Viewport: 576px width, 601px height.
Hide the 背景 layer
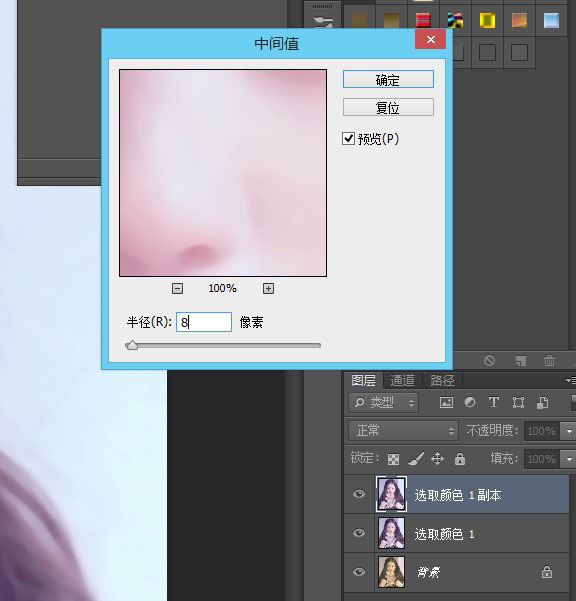[359, 572]
